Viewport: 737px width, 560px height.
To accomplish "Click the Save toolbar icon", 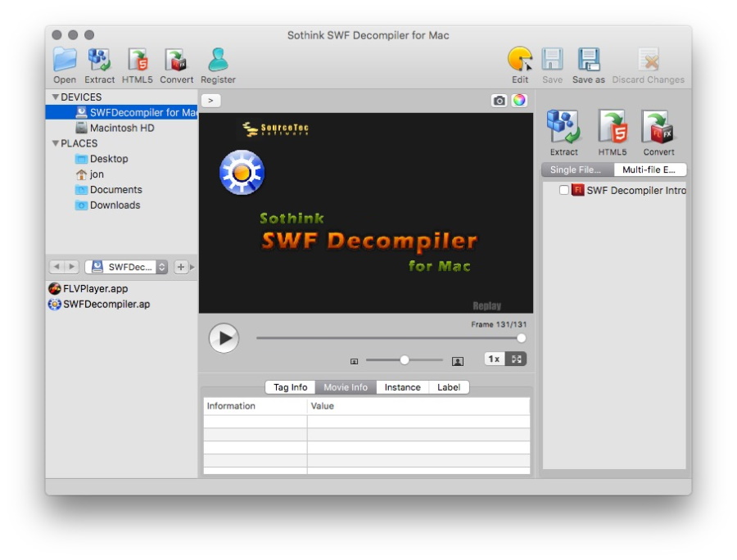I will click(552, 65).
